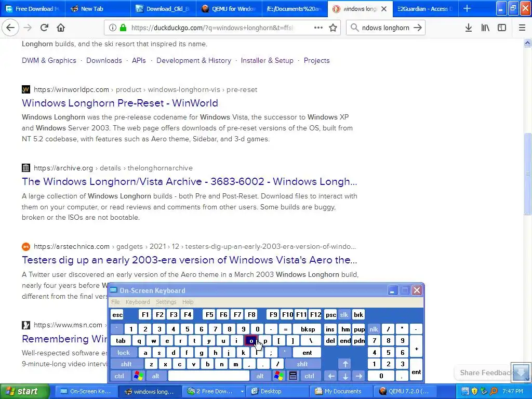Toggle the slk scroll lock key
Screen dimensions: 532x399
coord(344,314)
